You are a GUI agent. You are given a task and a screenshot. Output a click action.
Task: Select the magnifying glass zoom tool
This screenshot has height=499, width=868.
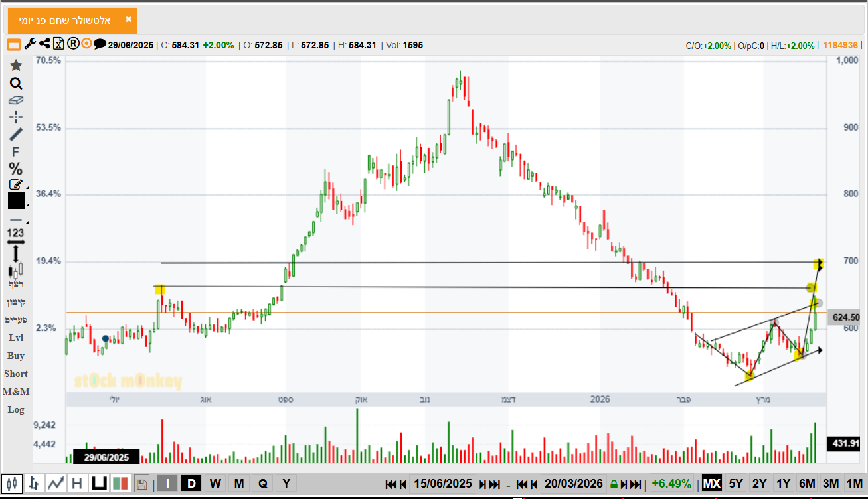point(16,84)
